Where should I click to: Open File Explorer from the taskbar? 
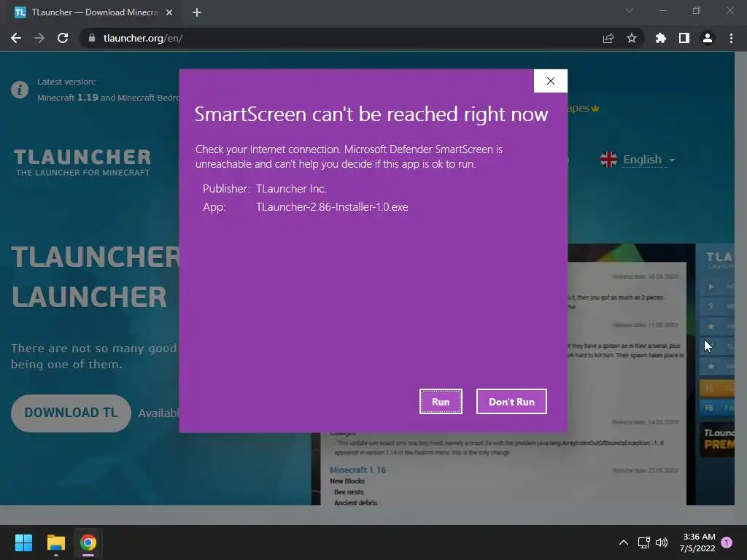[x=55, y=542]
